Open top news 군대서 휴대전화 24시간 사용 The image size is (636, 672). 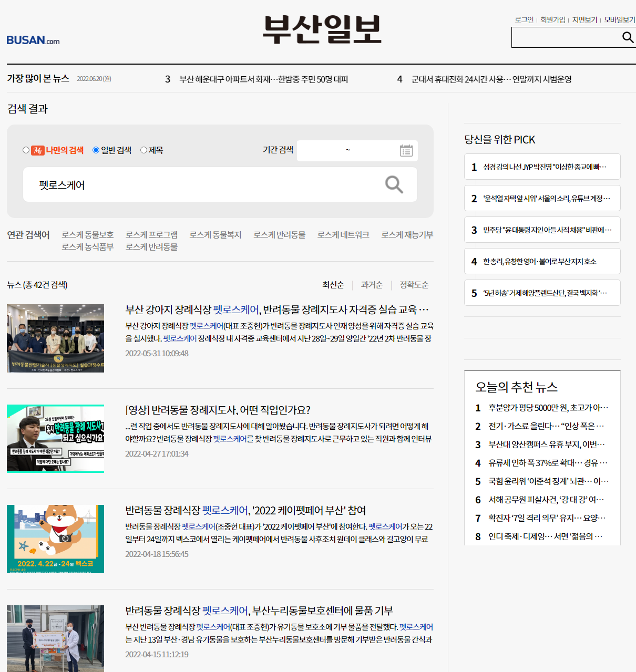(x=491, y=79)
